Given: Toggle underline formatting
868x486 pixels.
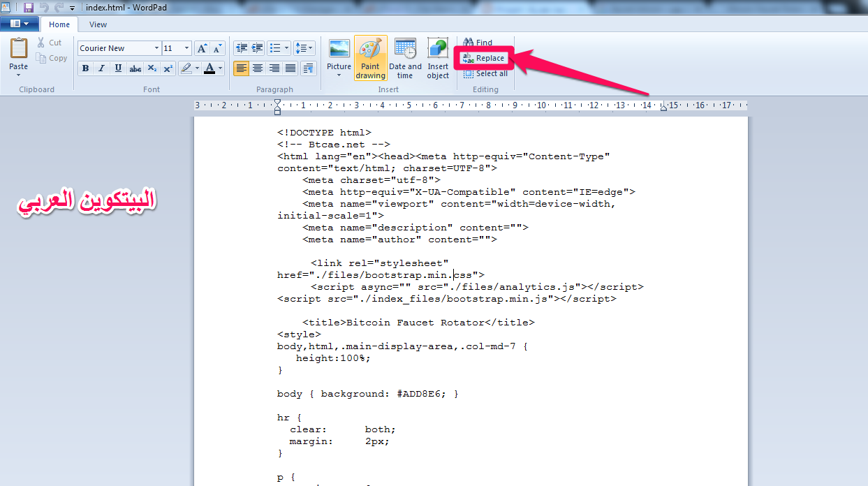Looking at the screenshot, I should [119, 68].
